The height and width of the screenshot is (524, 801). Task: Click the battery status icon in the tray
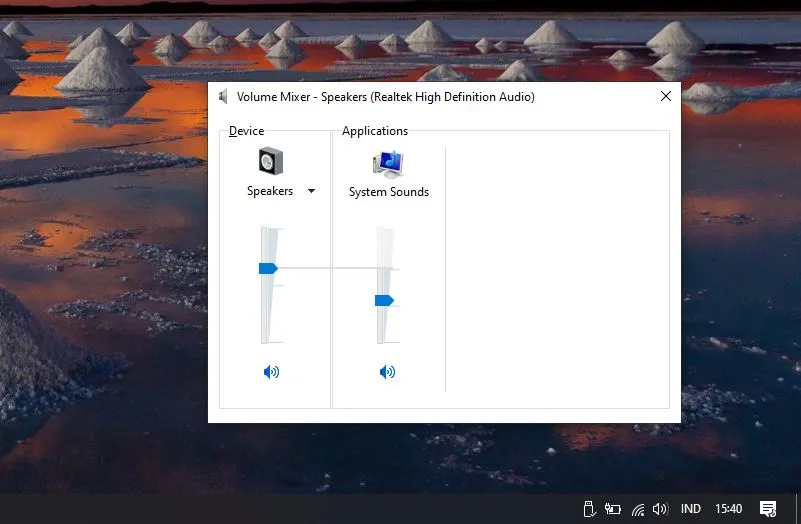(613, 509)
